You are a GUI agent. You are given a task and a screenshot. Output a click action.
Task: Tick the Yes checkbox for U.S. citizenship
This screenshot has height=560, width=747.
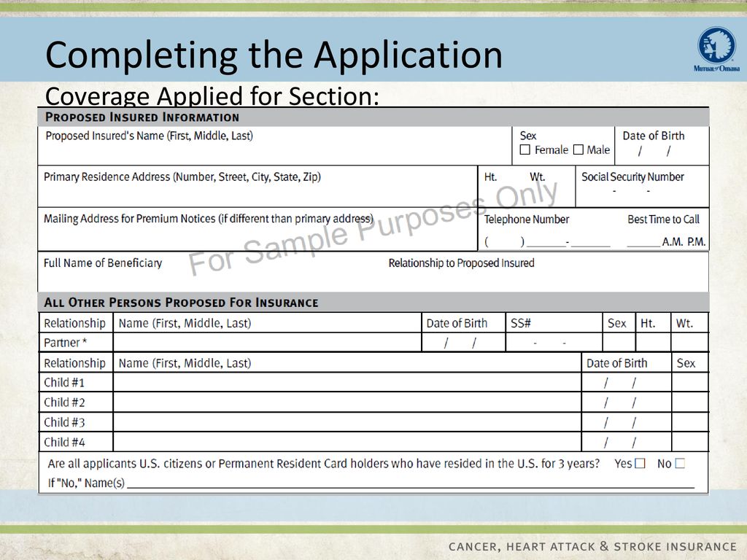[640, 463]
